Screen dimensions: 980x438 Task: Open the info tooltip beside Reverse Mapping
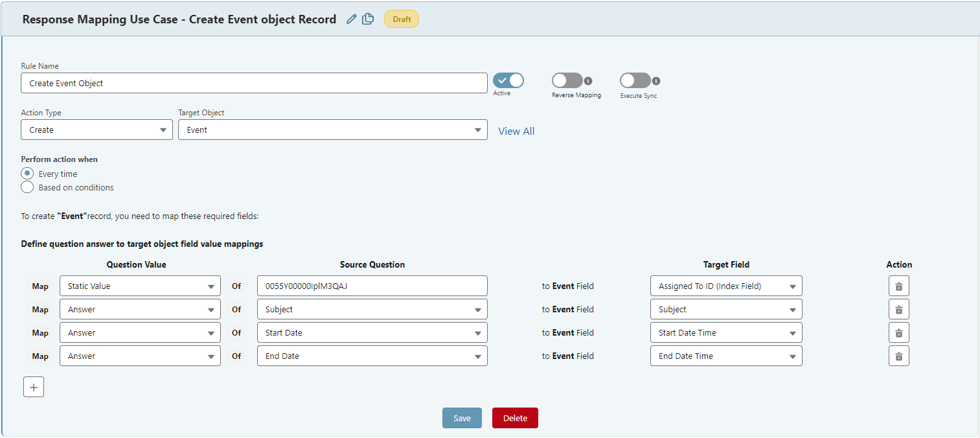[x=587, y=80]
